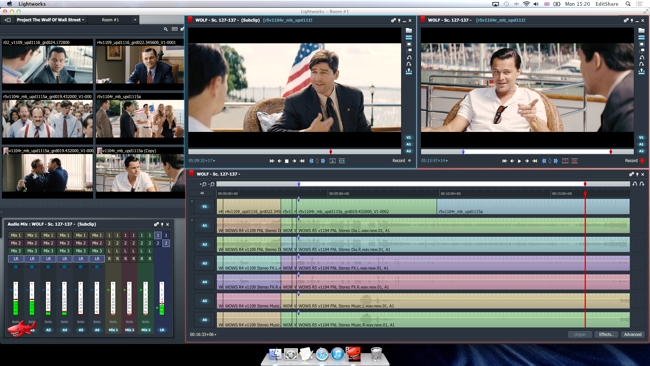Click the export icon in the right edit viewer sidebar
650x366 pixels.
[x=641, y=71]
